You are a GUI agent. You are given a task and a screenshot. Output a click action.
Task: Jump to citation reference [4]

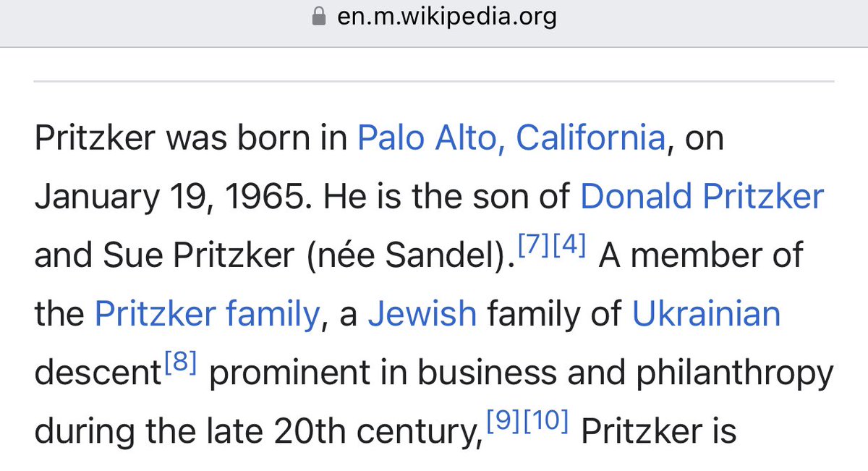(569, 245)
